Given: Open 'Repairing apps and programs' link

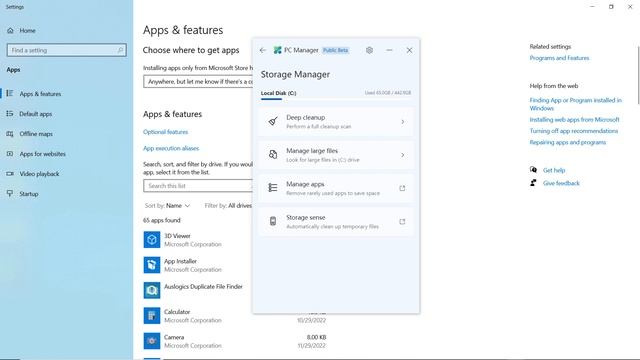Looking at the screenshot, I should click(567, 142).
